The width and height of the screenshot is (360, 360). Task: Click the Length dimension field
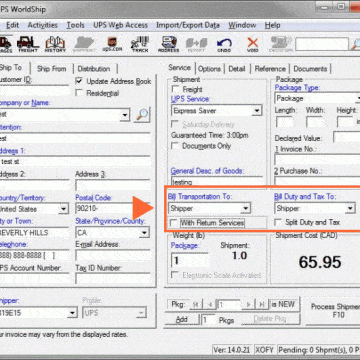pos(285,122)
